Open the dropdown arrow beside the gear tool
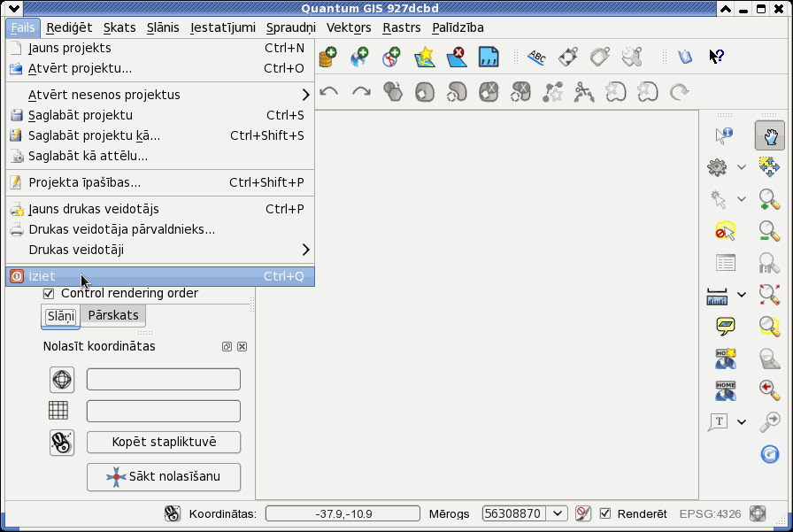The image size is (793, 532). coord(742,167)
